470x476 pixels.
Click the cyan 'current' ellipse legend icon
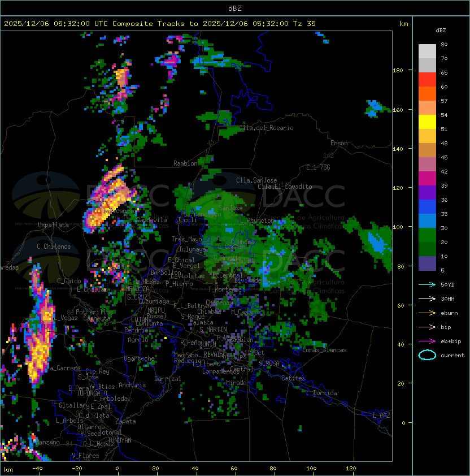[427, 355]
